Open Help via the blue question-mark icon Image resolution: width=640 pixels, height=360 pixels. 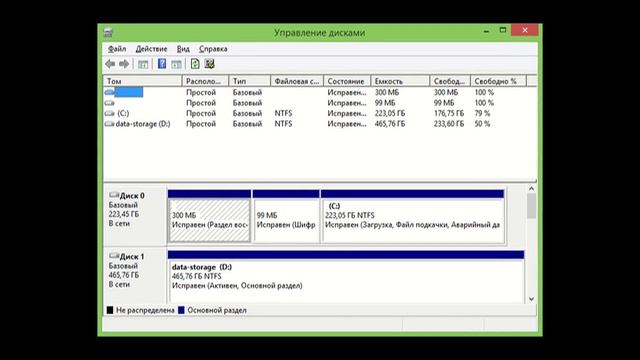click(162, 64)
